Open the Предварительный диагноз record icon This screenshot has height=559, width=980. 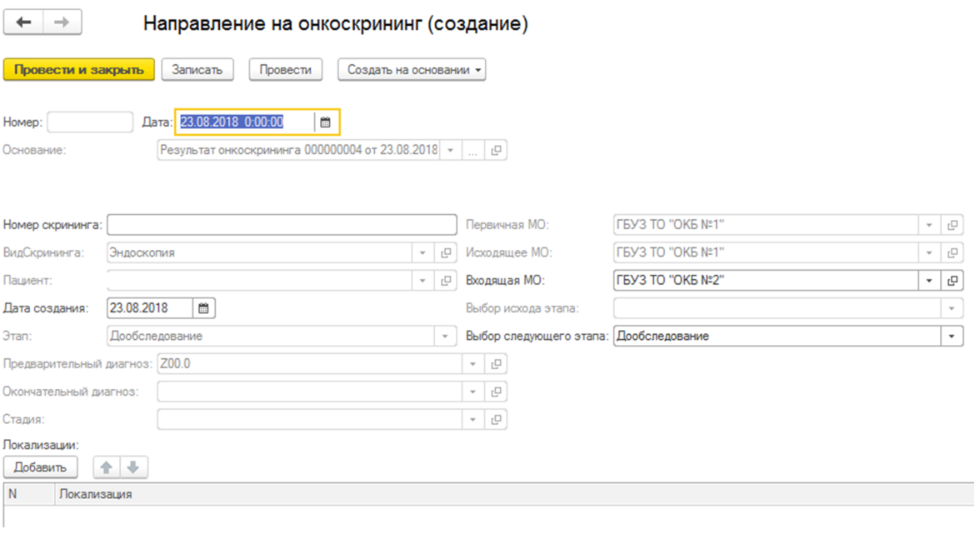click(x=496, y=364)
